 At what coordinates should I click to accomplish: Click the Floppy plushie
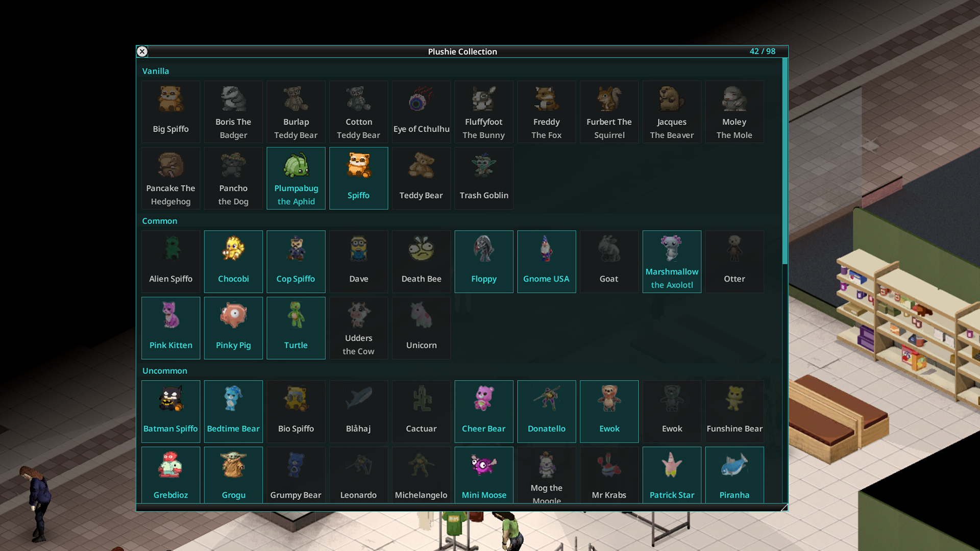[484, 262]
